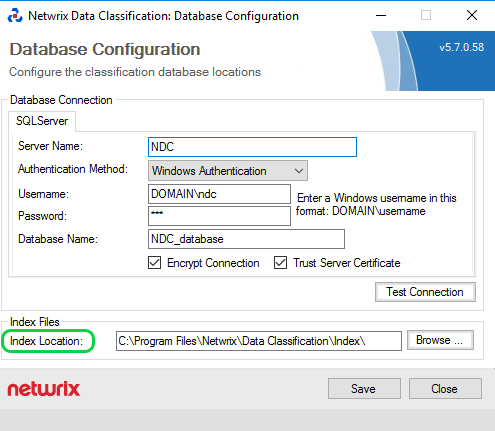Minimize the Database Configuration window
Screen dimensions: 495x431
381,15
